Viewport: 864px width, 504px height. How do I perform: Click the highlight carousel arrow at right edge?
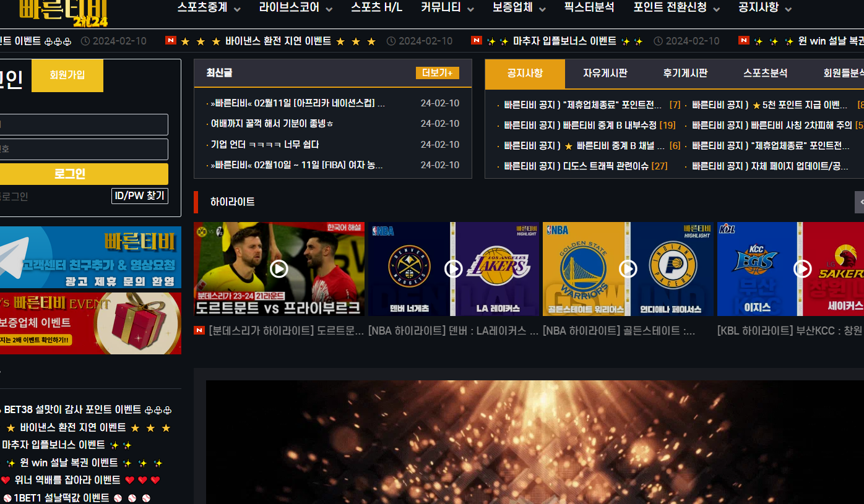tap(859, 202)
